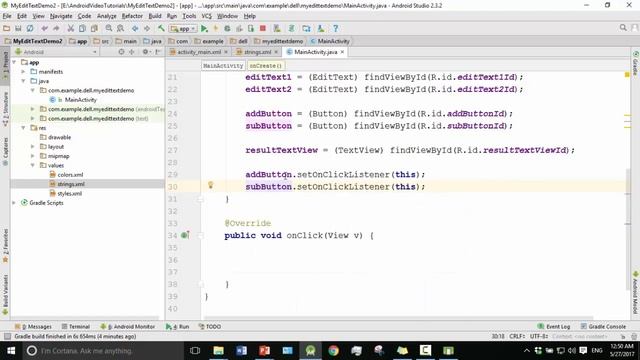The width and height of the screenshot is (640, 360).
Task: Open the VCS menu
Action: click(207, 16)
